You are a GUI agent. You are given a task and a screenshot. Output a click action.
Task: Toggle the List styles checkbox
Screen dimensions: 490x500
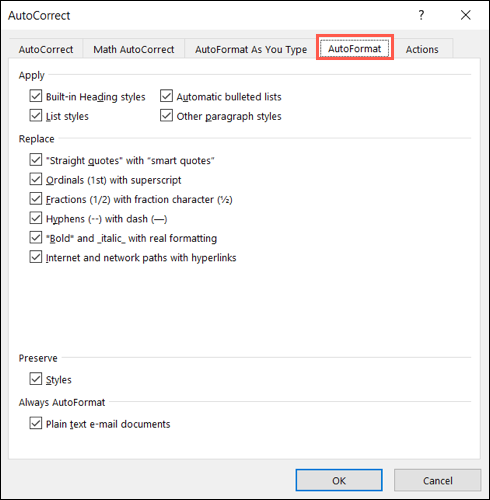click(x=36, y=116)
